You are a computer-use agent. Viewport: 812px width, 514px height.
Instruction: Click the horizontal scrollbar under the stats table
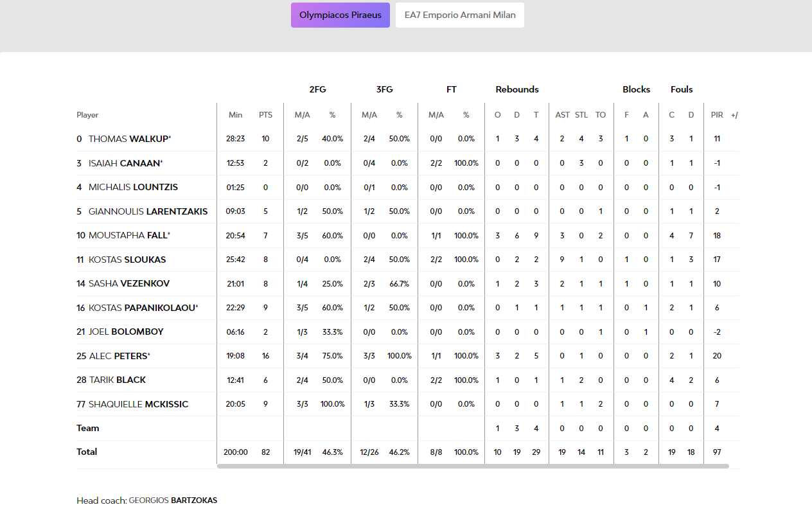[472, 466]
